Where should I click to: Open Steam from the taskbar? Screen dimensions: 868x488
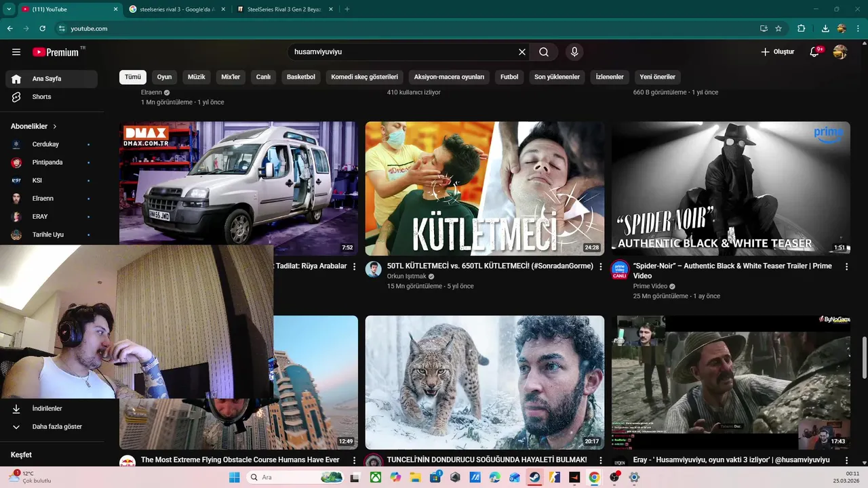[x=534, y=477]
